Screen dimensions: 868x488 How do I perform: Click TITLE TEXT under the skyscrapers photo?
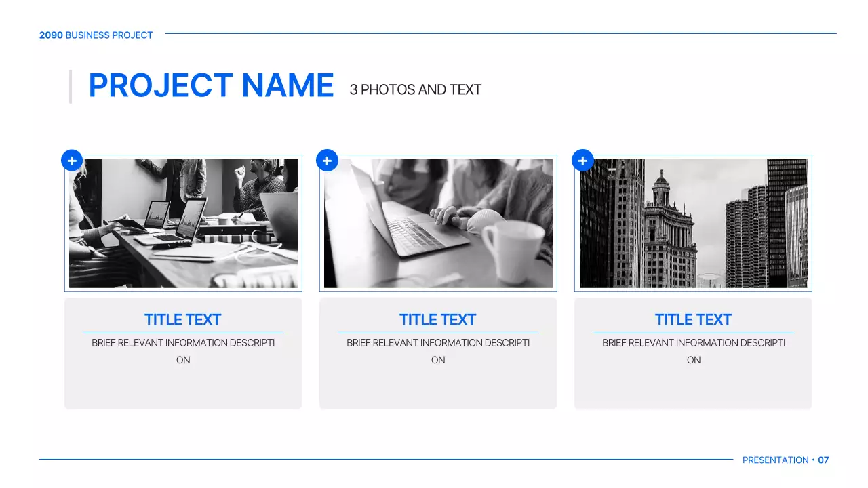693,320
